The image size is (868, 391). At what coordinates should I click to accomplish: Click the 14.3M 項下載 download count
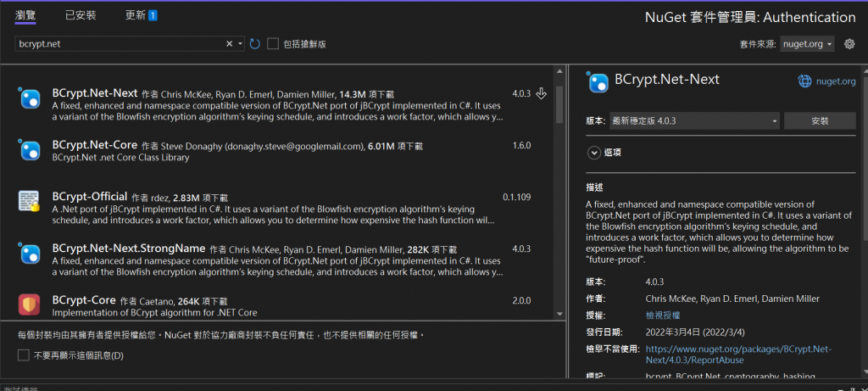click(x=366, y=95)
